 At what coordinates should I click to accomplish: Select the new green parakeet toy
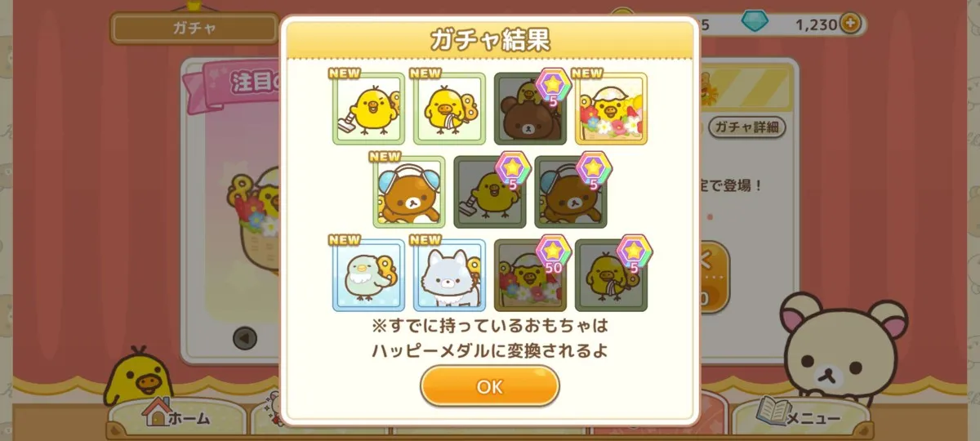point(369,275)
